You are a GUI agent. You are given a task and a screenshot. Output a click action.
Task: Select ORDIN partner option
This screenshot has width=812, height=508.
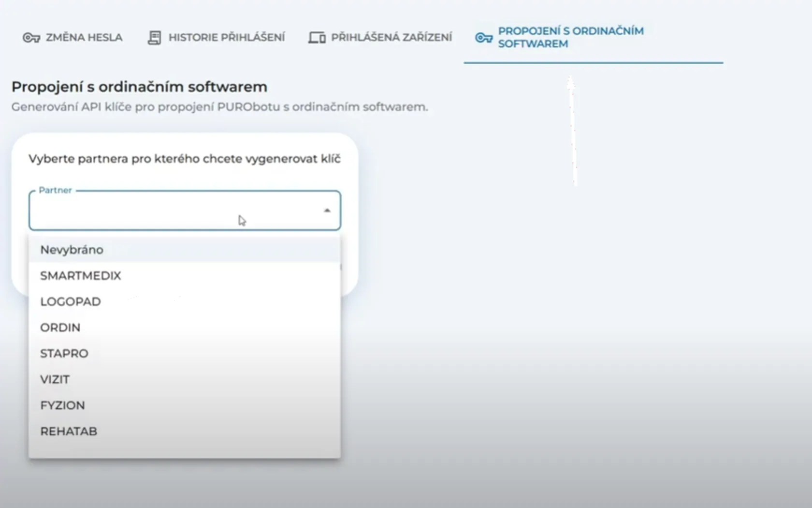pos(185,328)
